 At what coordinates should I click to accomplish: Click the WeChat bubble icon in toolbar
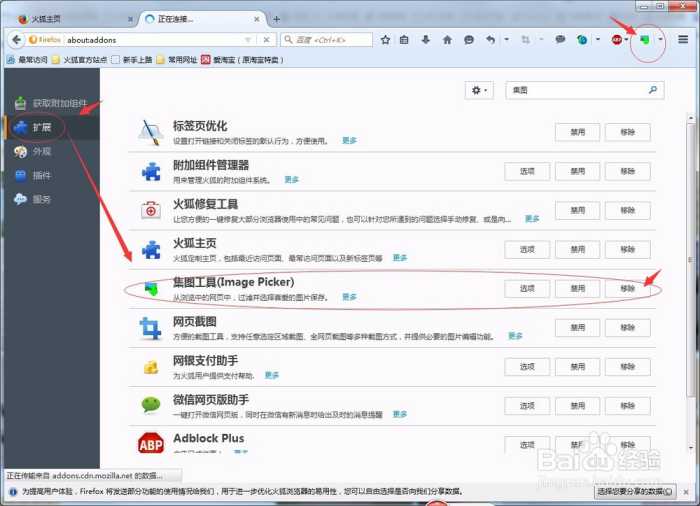(x=560, y=40)
